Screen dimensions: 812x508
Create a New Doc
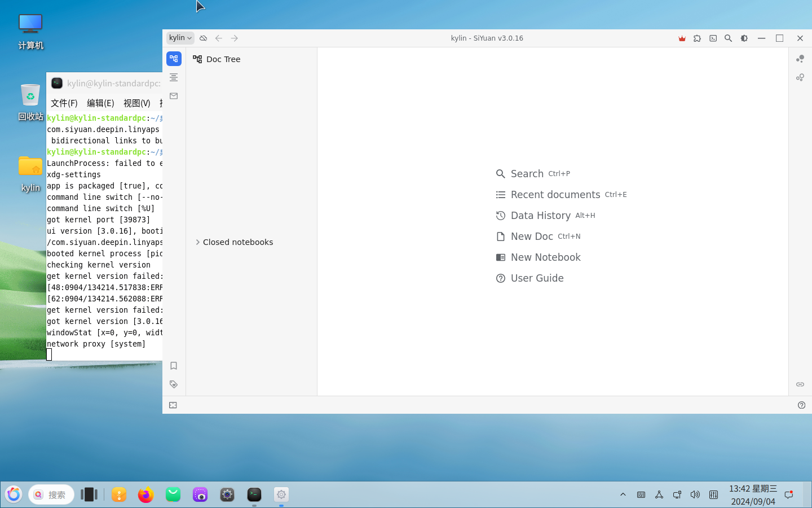coord(538,237)
